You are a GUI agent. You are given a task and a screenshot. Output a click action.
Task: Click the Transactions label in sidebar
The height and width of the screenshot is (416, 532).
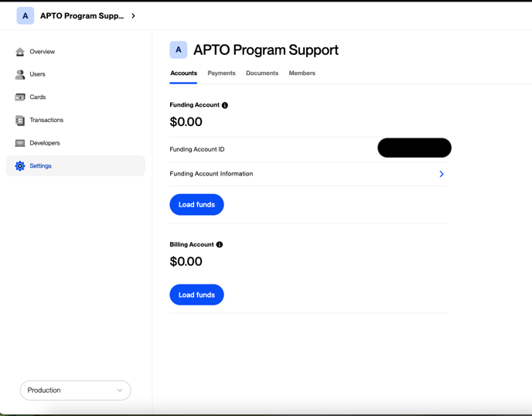click(46, 120)
